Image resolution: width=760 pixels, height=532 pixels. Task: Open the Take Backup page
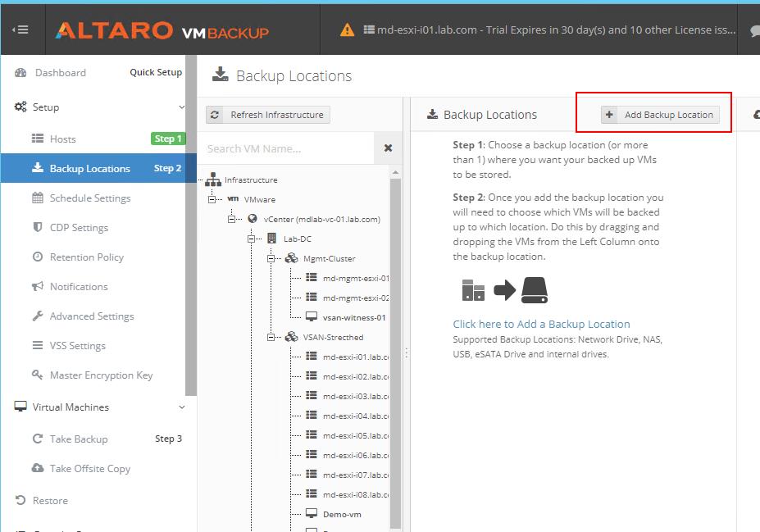79,439
